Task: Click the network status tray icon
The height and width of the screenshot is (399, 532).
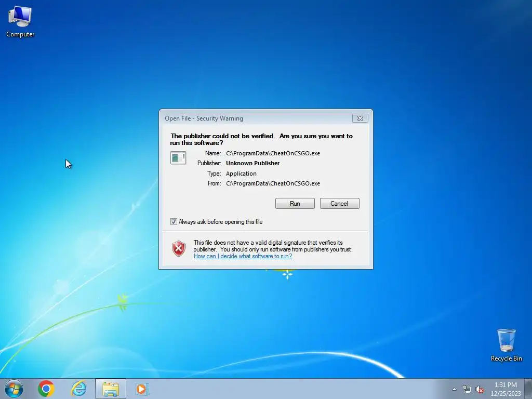Action: [x=467, y=389]
